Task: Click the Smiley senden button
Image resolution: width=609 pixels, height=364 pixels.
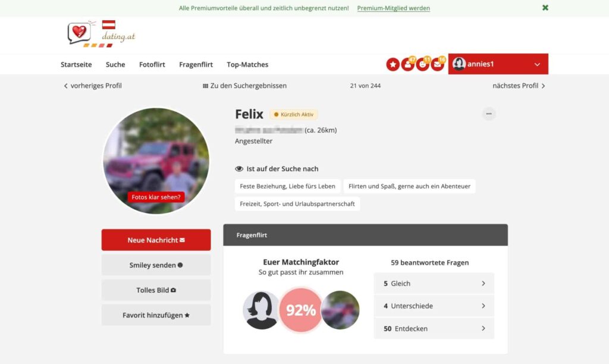Action: pos(156,265)
